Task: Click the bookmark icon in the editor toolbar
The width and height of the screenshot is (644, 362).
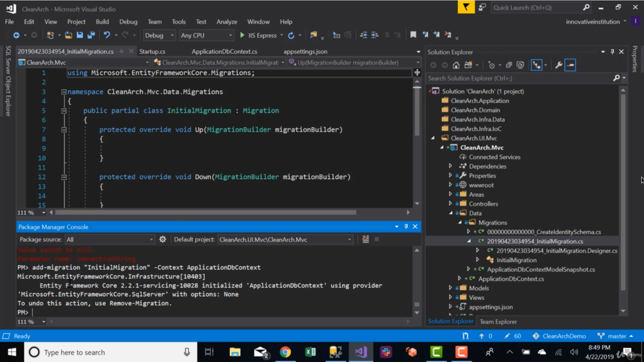Action: [x=413, y=35]
